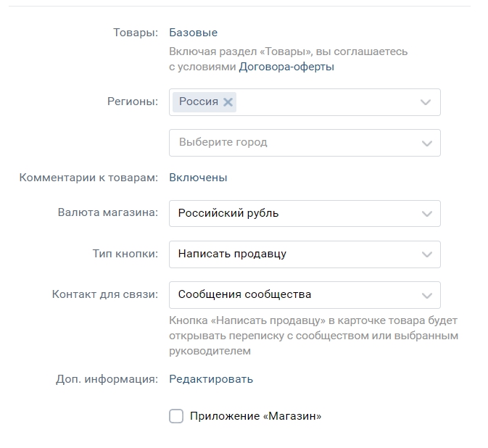This screenshot has width=488, height=448.
Task: Open the Базовые products mode option
Action: [193, 33]
